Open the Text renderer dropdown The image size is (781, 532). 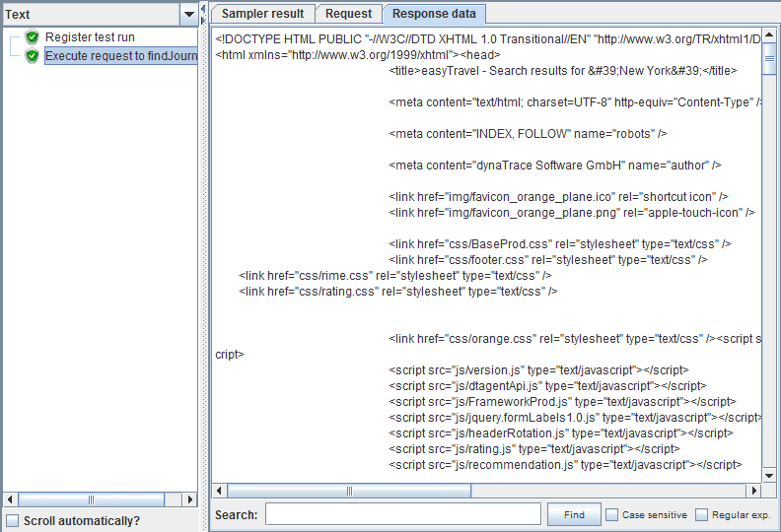tap(189, 15)
